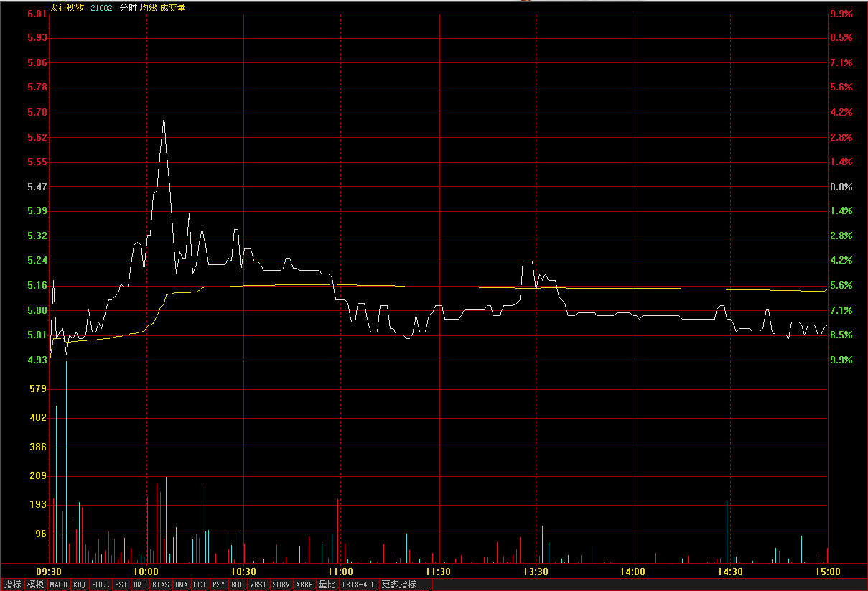Click the green 8.5% percent label
The height and width of the screenshot is (591, 868).
coord(841,335)
